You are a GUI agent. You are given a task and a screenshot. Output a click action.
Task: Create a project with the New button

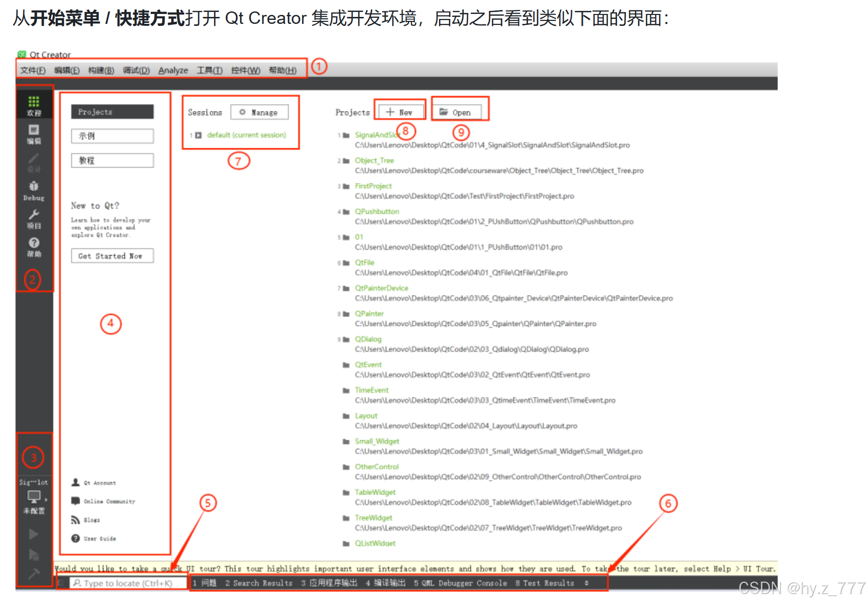pos(401,112)
